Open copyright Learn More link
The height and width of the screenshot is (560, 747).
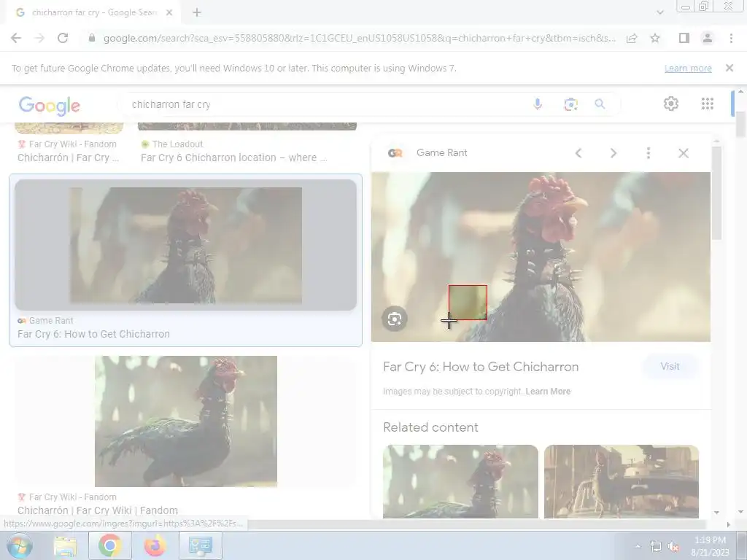point(548,392)
